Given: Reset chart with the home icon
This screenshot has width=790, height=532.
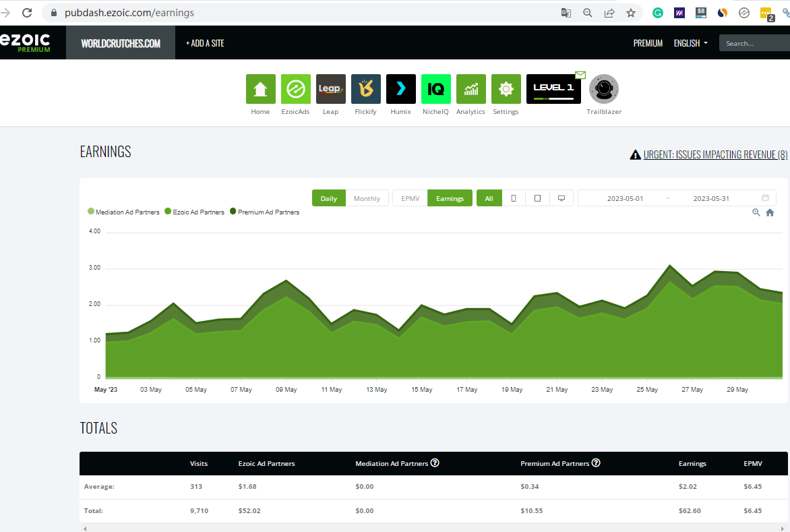Looking at the screenshot, I should pos(770,212).
